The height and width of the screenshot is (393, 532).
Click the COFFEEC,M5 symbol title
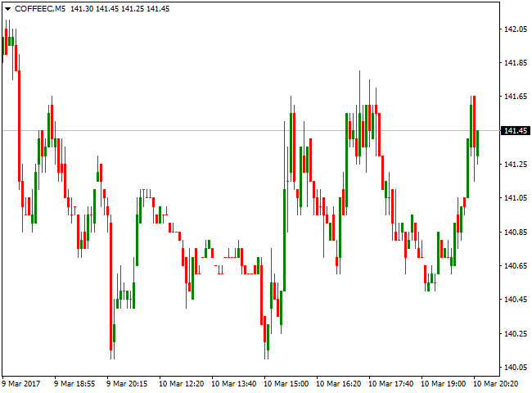(x=40, y=9)
